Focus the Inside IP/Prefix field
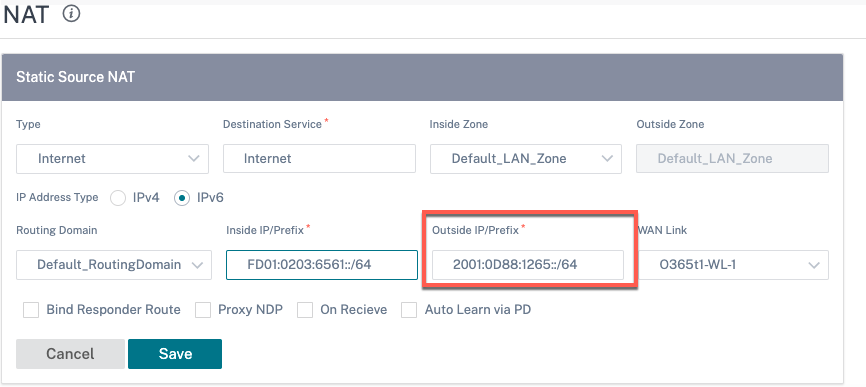The width and height of the screenshot is (866, 387). 322,265
